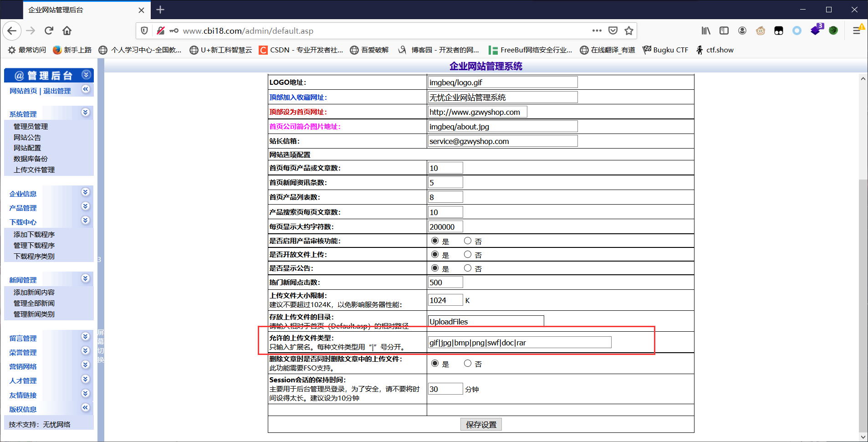Select 是 for 是否开放文件上传
Image resolution: width=868 pixels, height=442 pixels.
tap(435, 254)
